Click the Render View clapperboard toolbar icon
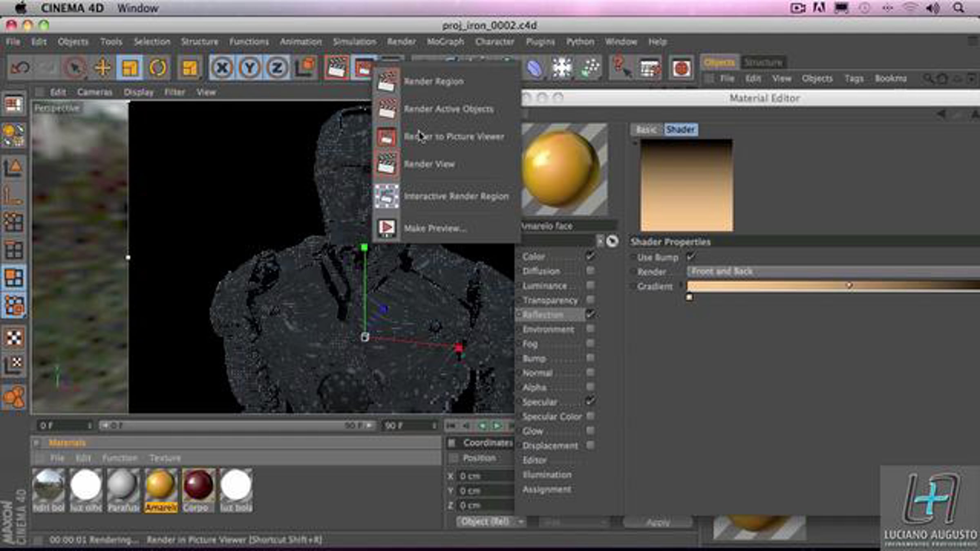The width and height of the screenshot is (980, 551). click(337, 67)
